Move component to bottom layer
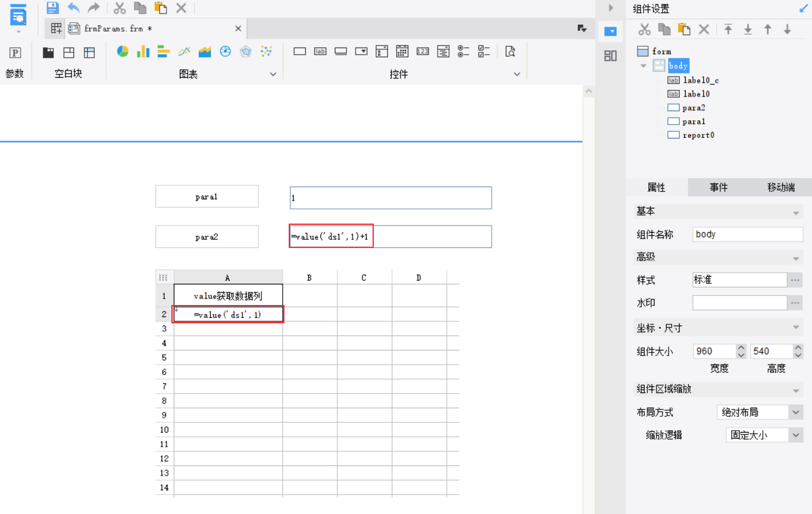The image size is (812, 514). (x=748, y=29)
